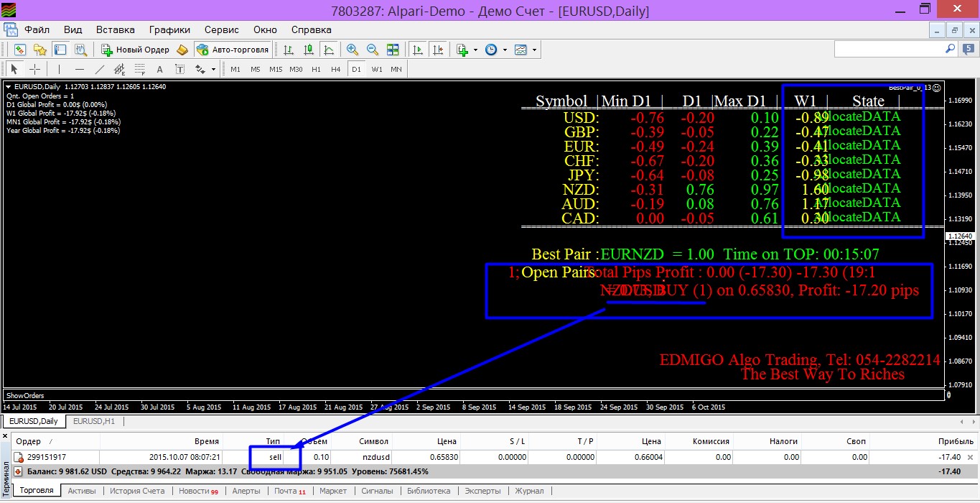Screen dimensions: 980x503
Task: Toggle Авто-торговля auto trading button
Action: [233, 50]
